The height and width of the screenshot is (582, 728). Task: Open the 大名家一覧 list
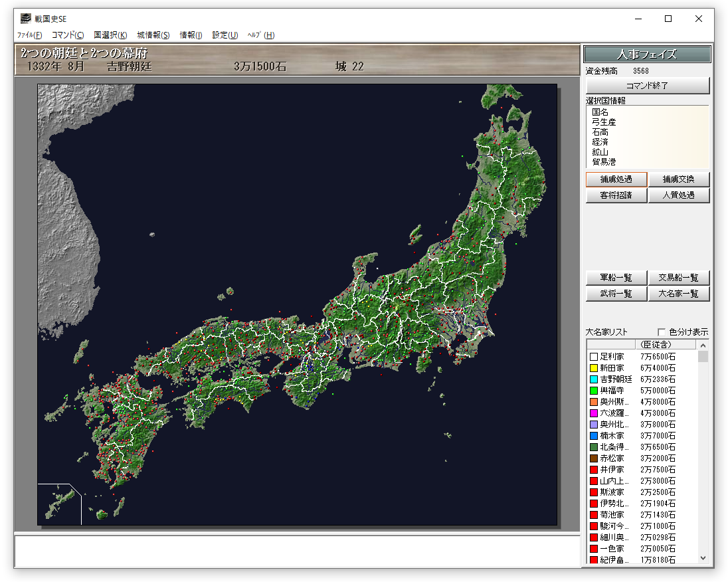(679, 294)
